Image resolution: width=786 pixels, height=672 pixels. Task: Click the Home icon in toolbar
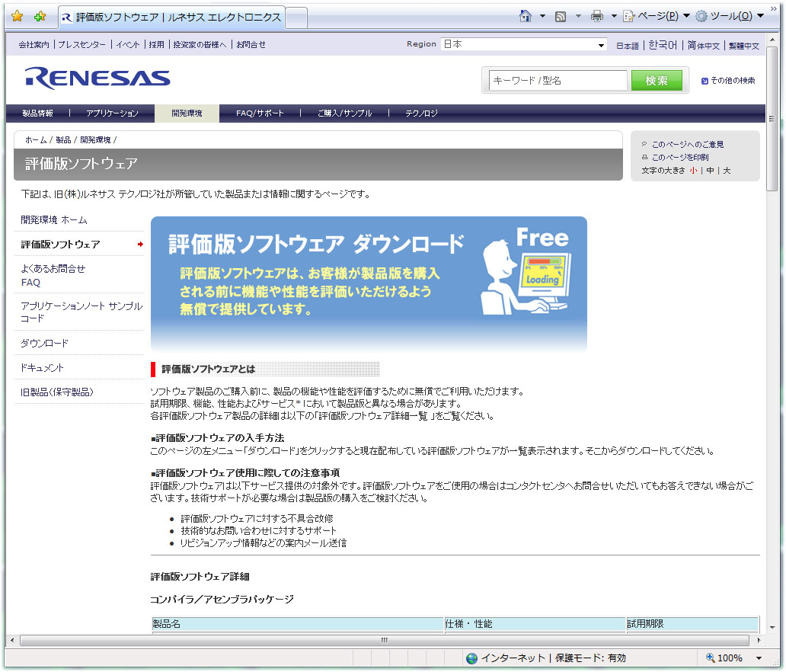pyautogui.click(x=525, y=16)
